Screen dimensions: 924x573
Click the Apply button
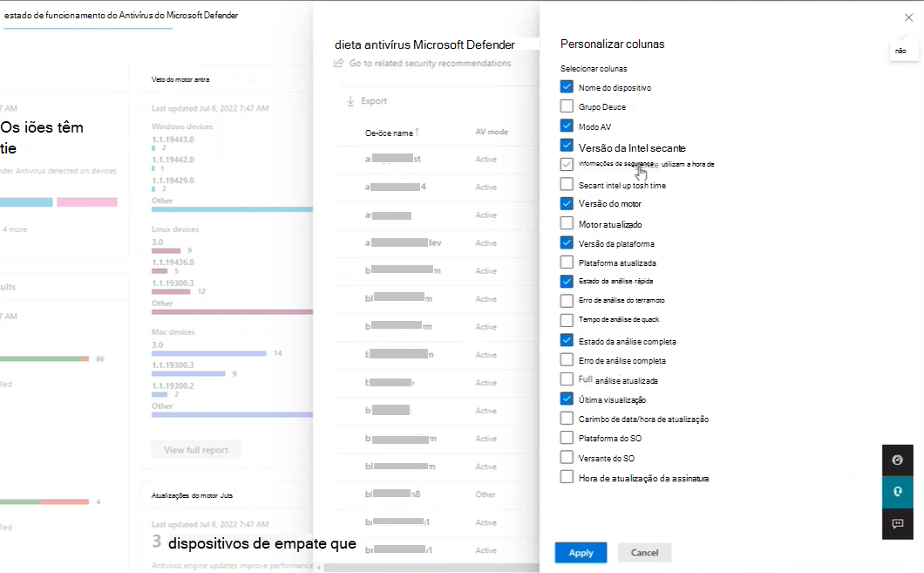[581, 552]
